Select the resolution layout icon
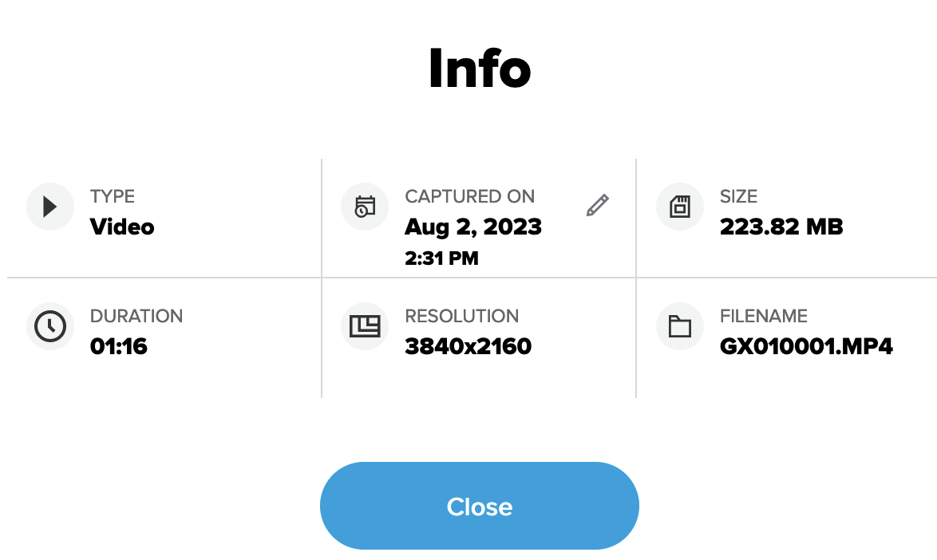Viewport: 937px width, 560px height. 364,326
